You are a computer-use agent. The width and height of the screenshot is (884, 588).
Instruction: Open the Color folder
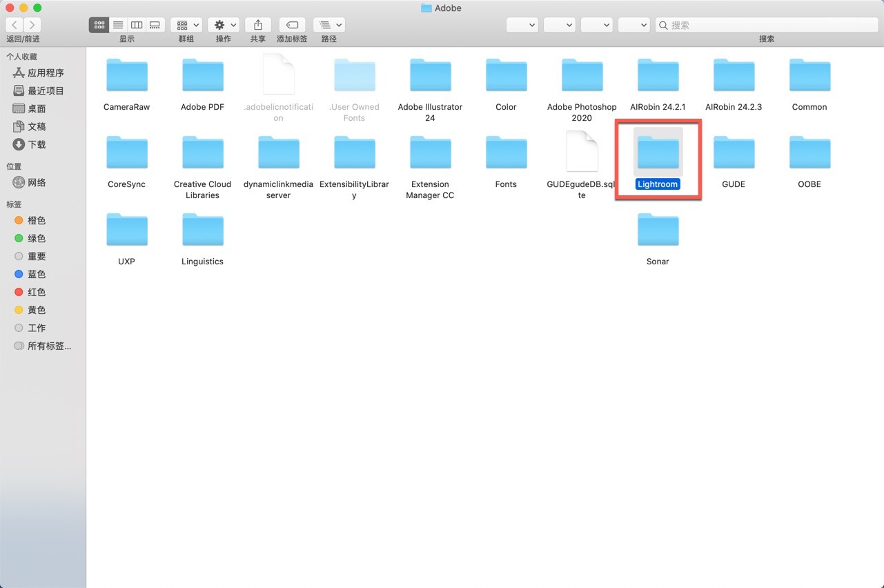(x=506, y=76)
